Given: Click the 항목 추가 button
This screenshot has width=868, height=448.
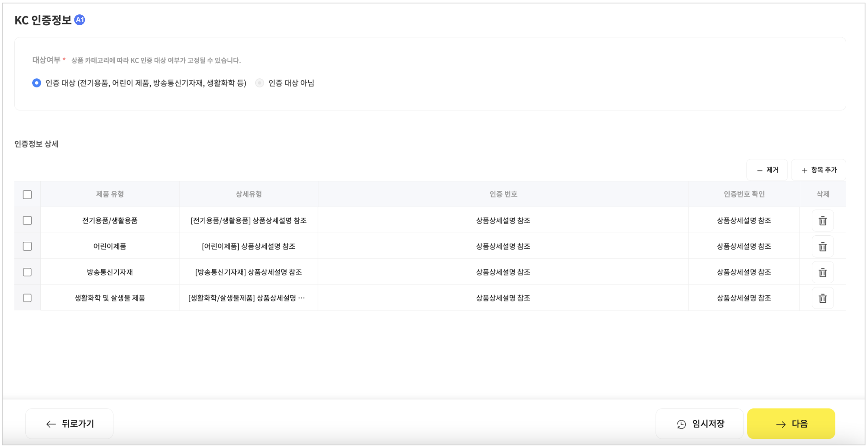Looking at the screenshot, I should pos(818,170).
